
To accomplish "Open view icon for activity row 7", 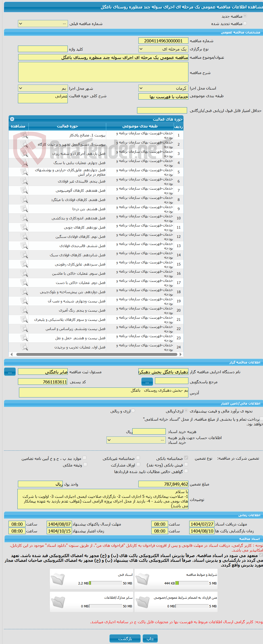I will coord(24,190).
